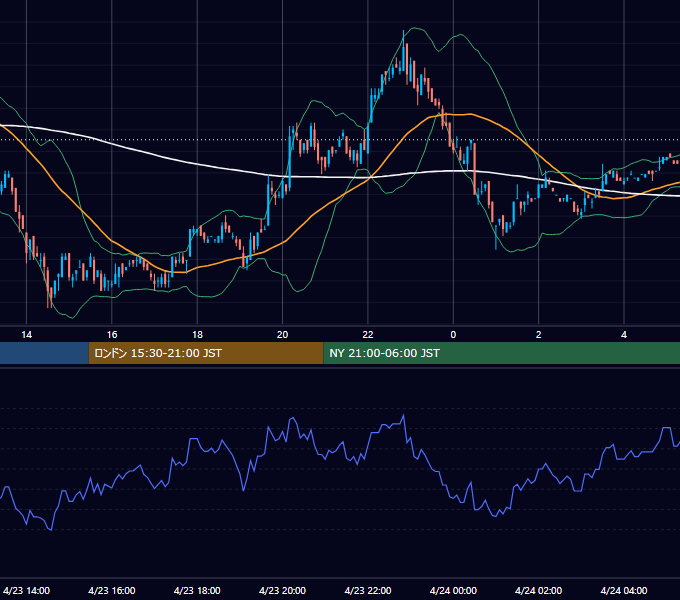
Task: Select the blue session bar before ロンドン
Action: (44, 353)
